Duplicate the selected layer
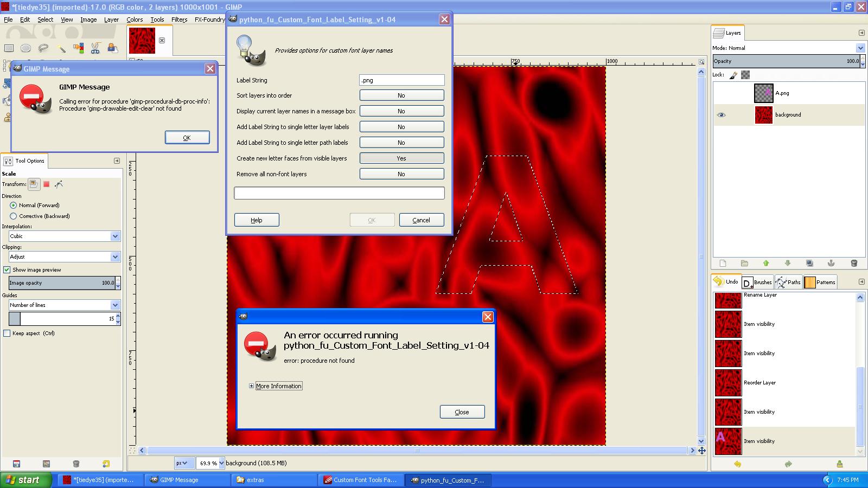The image size is (868, 488). pos(809,264)
